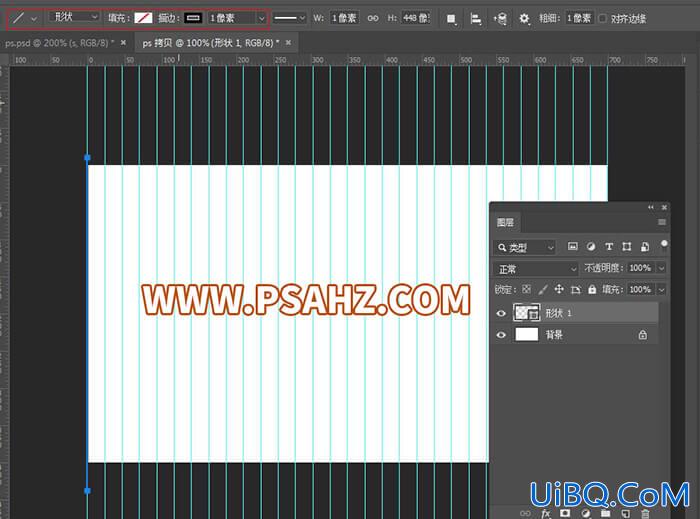
Task: Lock transparent pixels icon
Action: coord(527,290)
